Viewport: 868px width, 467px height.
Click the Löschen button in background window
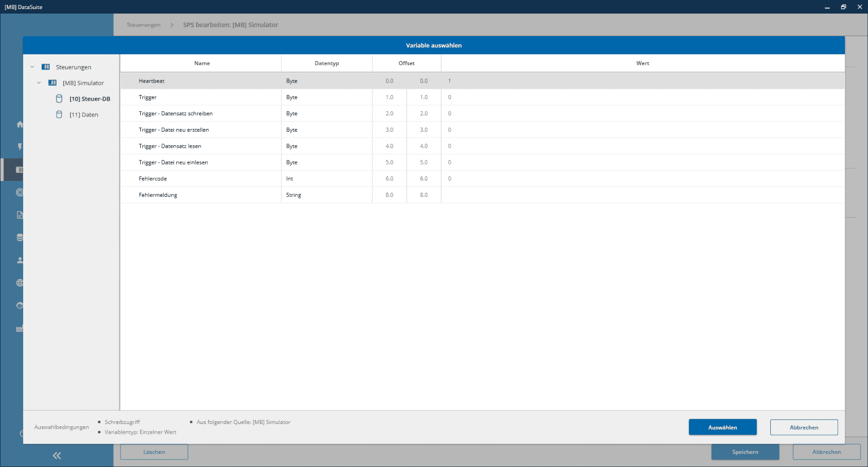[154, 452]
